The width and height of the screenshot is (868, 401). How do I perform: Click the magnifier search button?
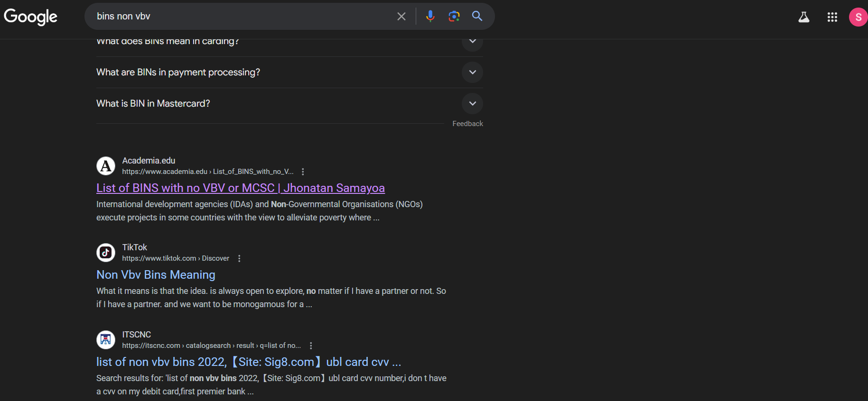pyautogui.click(x=477, y=17)
